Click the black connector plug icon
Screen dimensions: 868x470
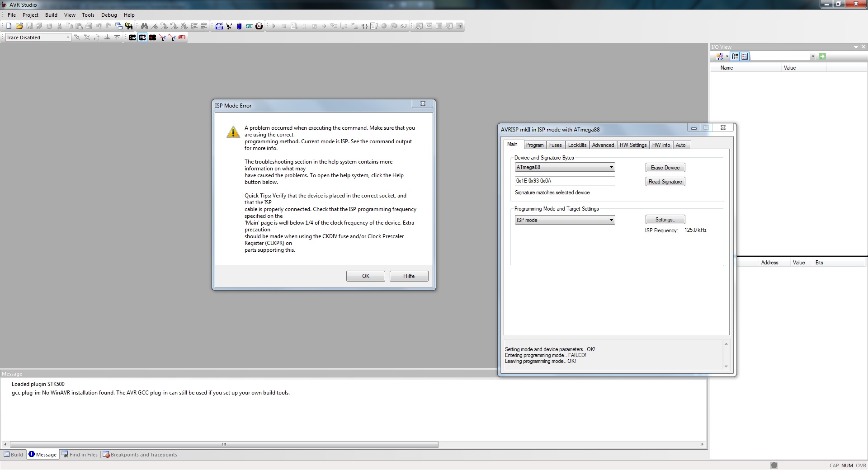click(x=229, y=26)
